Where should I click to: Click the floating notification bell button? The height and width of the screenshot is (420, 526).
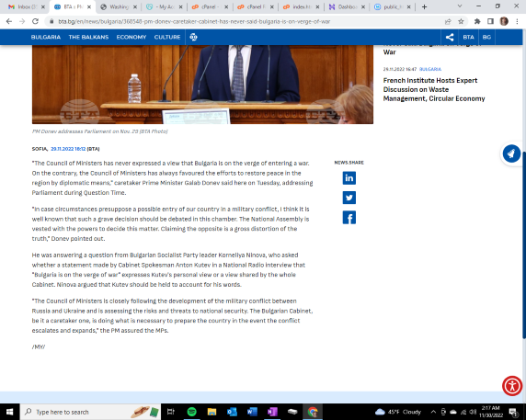(511, 153)
